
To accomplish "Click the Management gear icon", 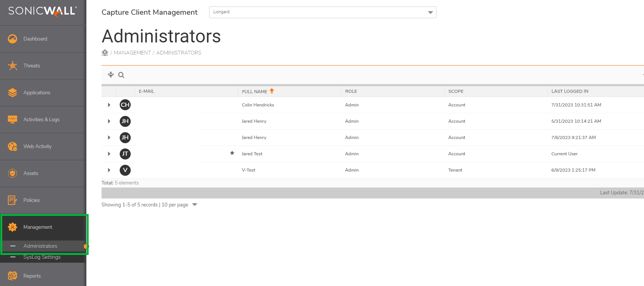I will coord(13,227).
